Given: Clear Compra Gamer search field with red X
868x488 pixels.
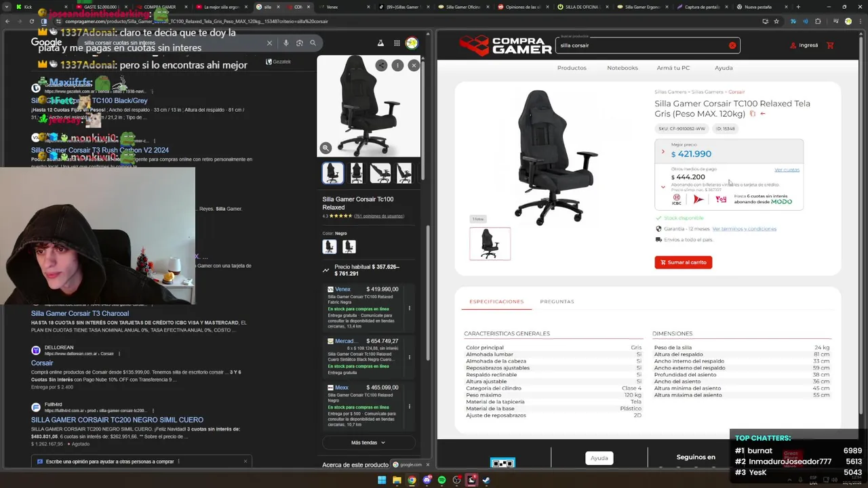Looking at the screenshot, I should (x=732, y=45).
